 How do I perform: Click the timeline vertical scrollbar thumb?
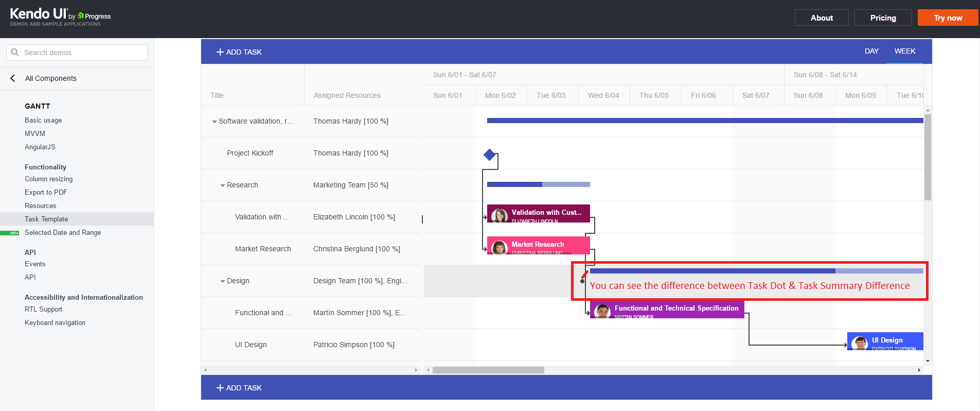click(928, 157)
